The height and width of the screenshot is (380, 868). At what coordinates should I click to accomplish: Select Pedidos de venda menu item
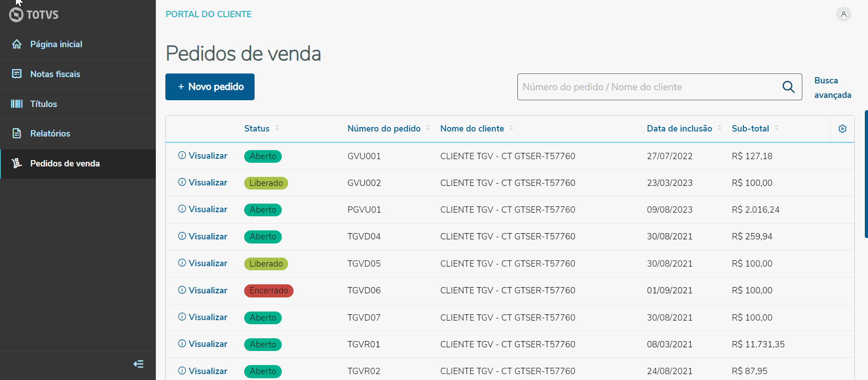78,164
